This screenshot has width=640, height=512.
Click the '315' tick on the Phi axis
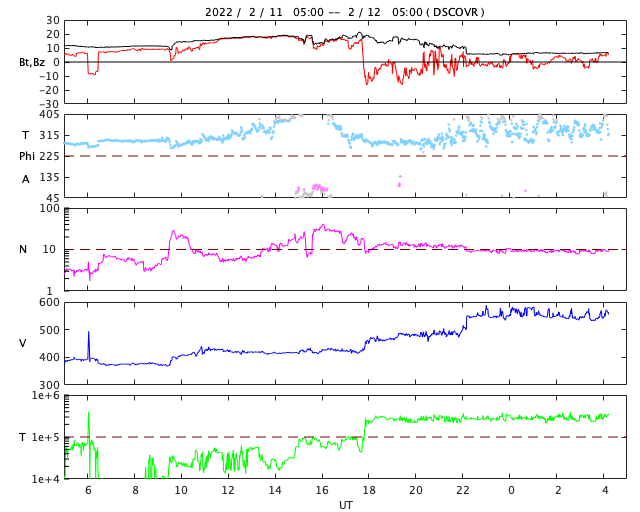pos(49,135)
